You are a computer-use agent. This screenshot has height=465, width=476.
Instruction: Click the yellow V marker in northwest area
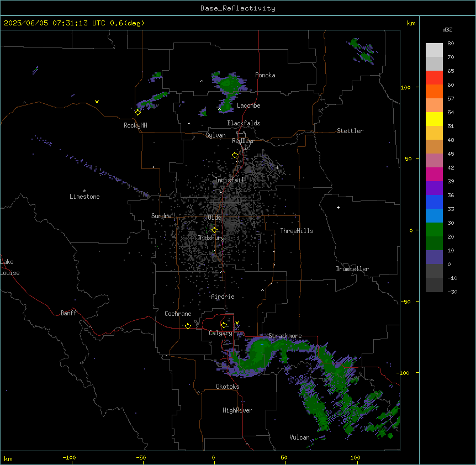pos(97,102)
